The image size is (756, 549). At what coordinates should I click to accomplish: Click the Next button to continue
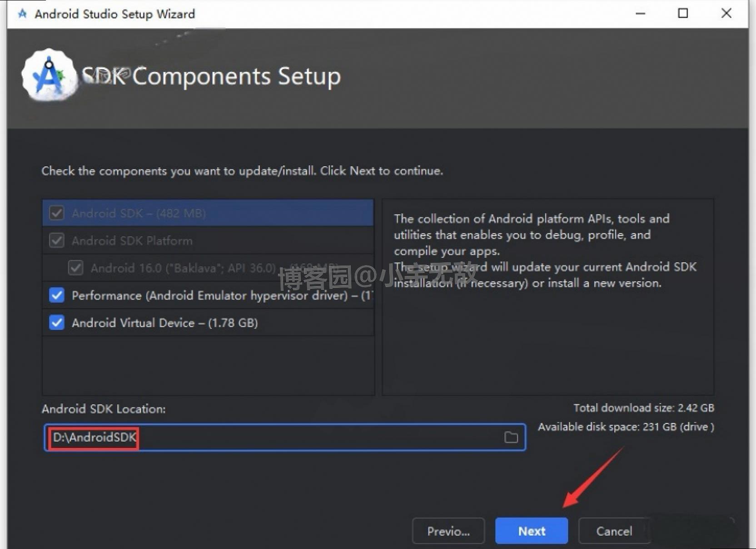531,530
